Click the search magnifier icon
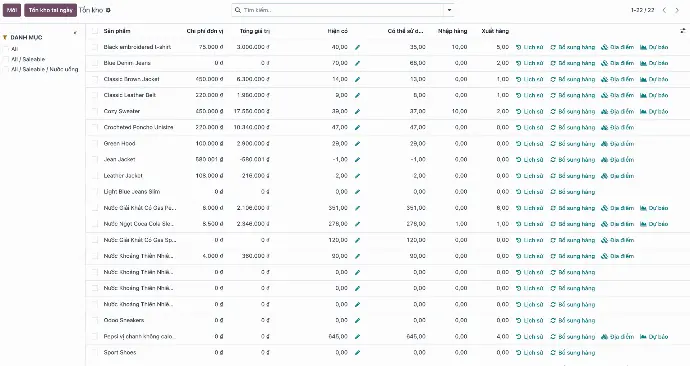This screenshot has height=366, width=690. tap(238, 10)
